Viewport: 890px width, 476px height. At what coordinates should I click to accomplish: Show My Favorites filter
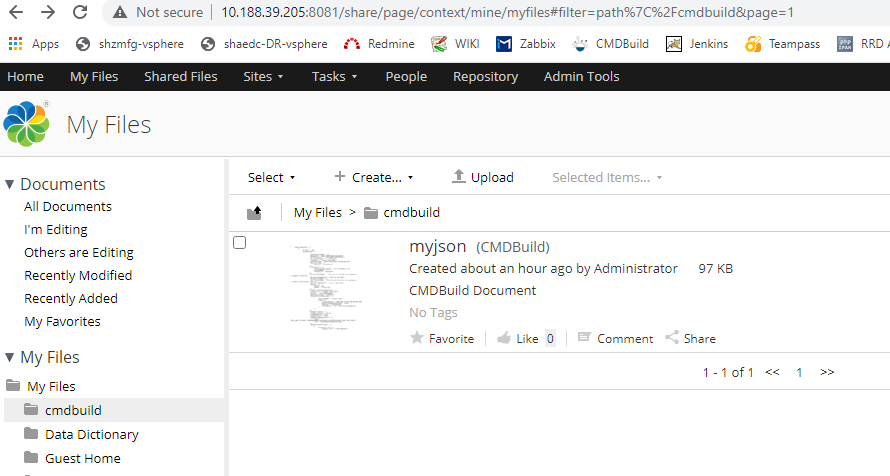pos(62,322)
